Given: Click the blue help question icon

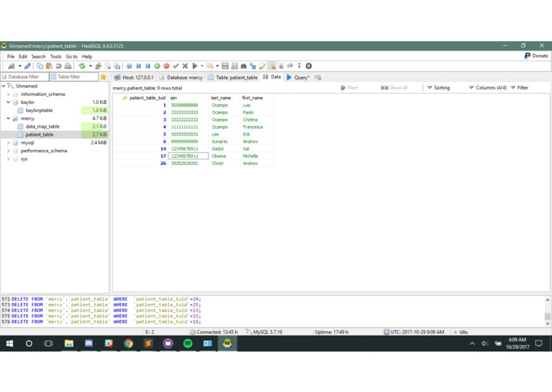Looking at the screenshot, I should coord(129,66).
